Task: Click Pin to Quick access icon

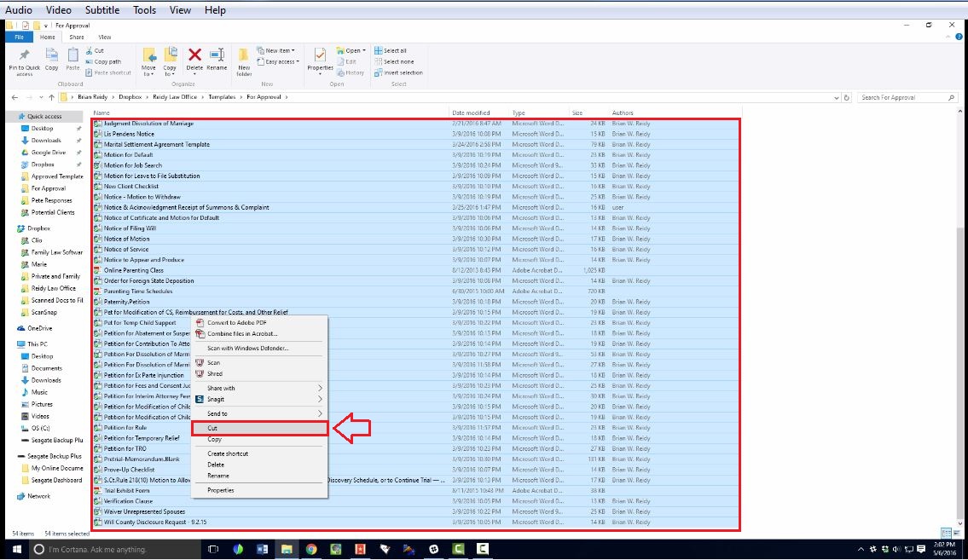Action: pyautogui.click(x=24, y=55)
